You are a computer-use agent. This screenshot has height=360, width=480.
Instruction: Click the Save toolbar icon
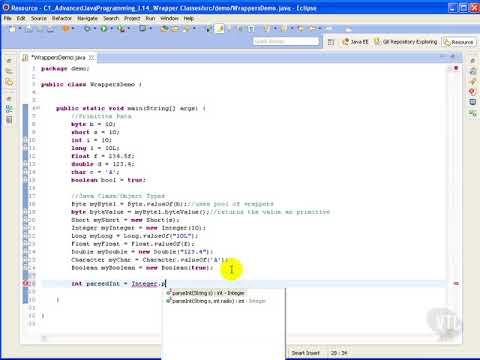(29, 29)
